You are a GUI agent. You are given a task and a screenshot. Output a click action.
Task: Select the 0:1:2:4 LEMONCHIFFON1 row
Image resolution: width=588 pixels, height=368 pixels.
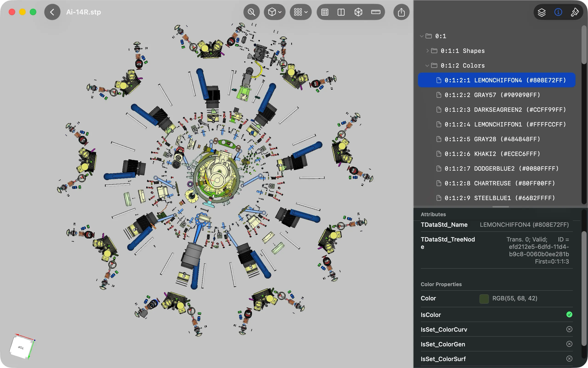point(497,124)
